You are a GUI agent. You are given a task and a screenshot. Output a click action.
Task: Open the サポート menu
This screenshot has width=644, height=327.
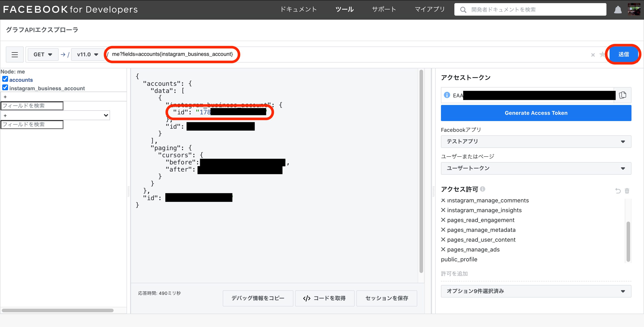(384, 9)
